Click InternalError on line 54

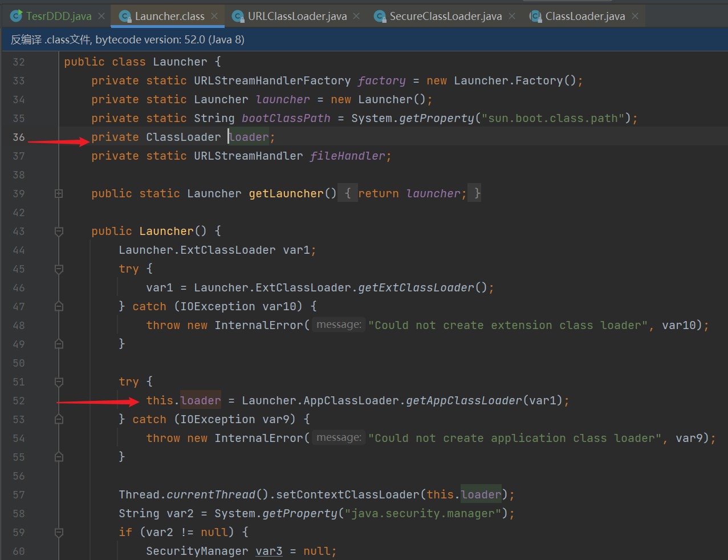[x=259, y=439]
